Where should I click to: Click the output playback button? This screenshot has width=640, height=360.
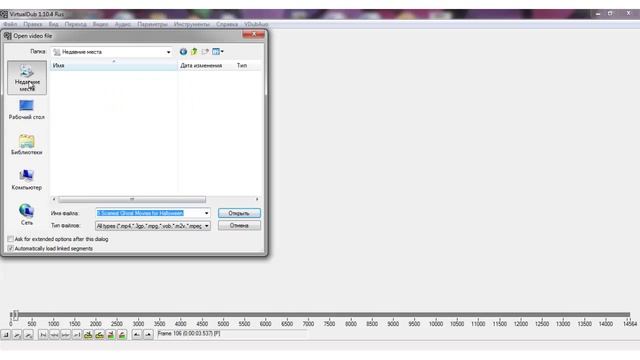28,335
